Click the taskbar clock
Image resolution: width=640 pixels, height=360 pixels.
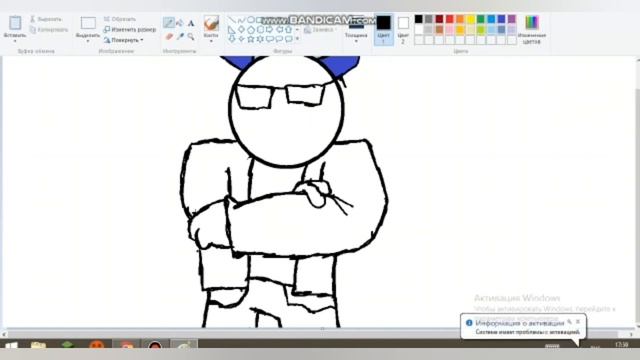tap(621, 345)
